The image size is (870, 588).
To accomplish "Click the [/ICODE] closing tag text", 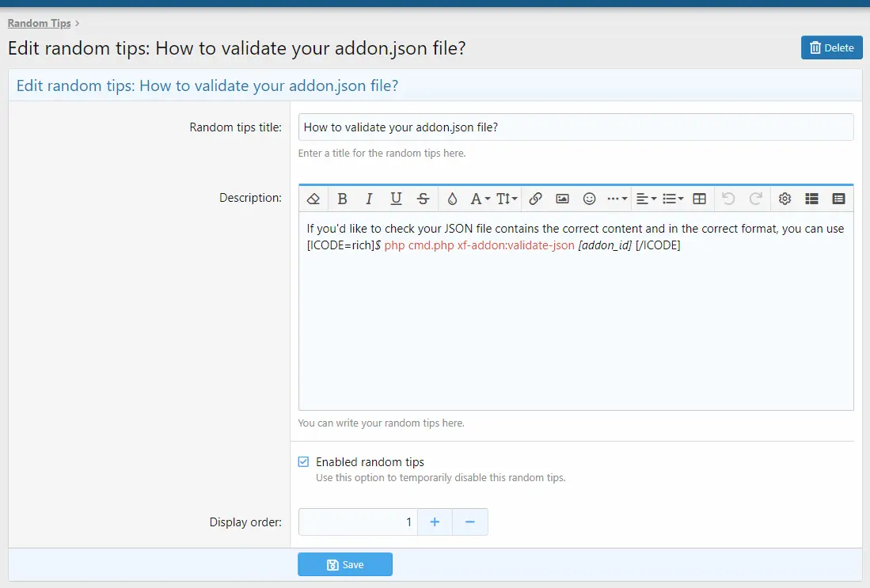I will [x=658, y=245].
